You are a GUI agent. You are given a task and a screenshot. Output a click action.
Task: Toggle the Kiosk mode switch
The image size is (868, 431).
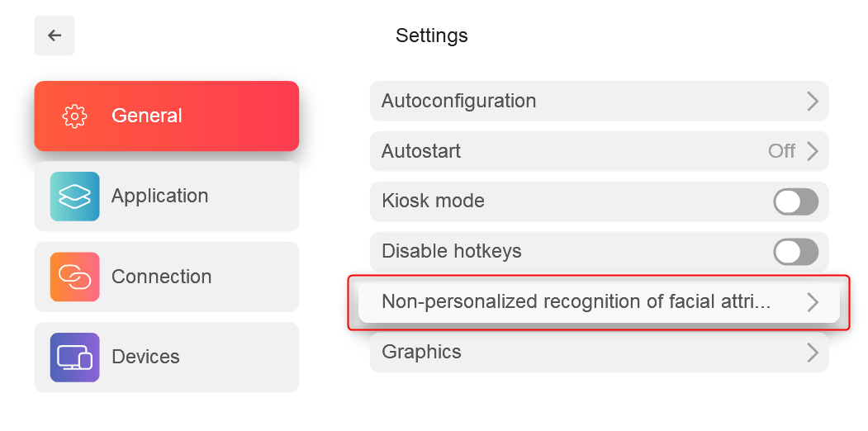[795, 201]
